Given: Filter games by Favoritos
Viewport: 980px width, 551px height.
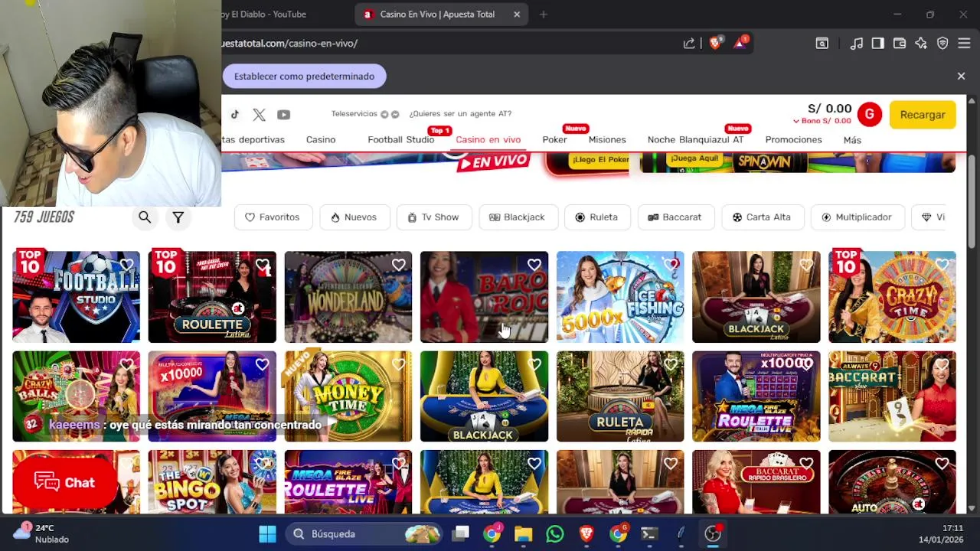Looking at the screenshot, I should point(273,217).
